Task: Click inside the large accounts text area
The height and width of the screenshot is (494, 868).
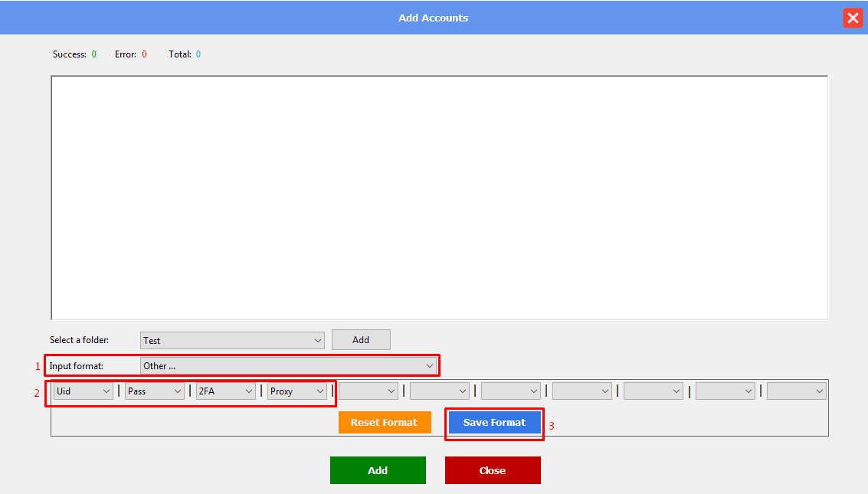Action: pyautogui.click(x=439, y=197)
